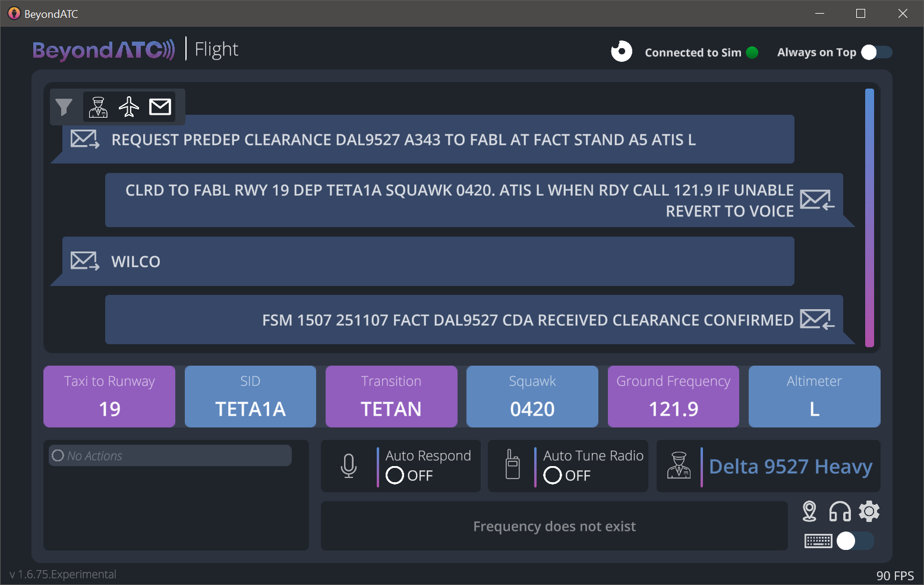Viewport: 924px width, 585px height.
Task: Select the SID TETA1A tile
Action: tap(250, 397)
